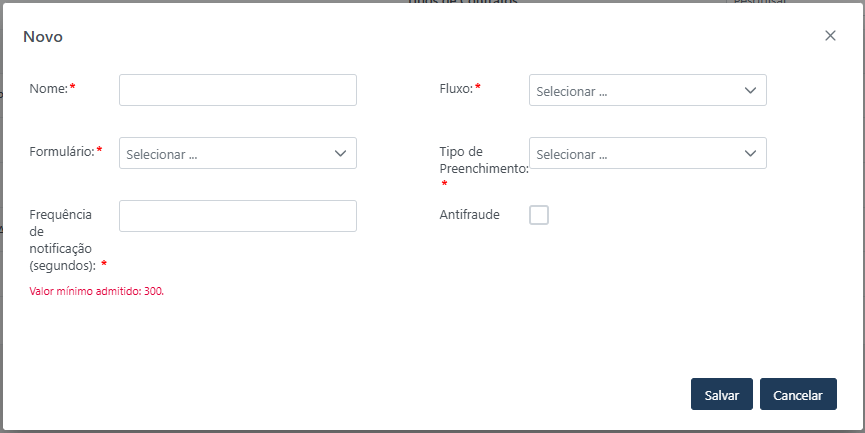The width and height of the screenshot is (865, 433).
Task: Click the Fluxo field label
Action: click(x=456, y=88)
